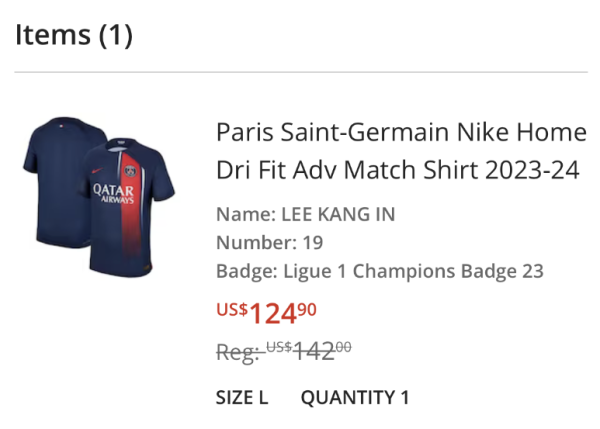The image size is (600, 429).
Task: Click the "Items (1)" heading
Action: coord(73,35)
